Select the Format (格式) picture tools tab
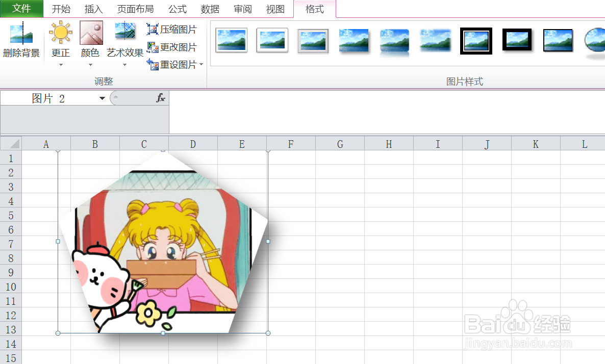 coord(315,9)
